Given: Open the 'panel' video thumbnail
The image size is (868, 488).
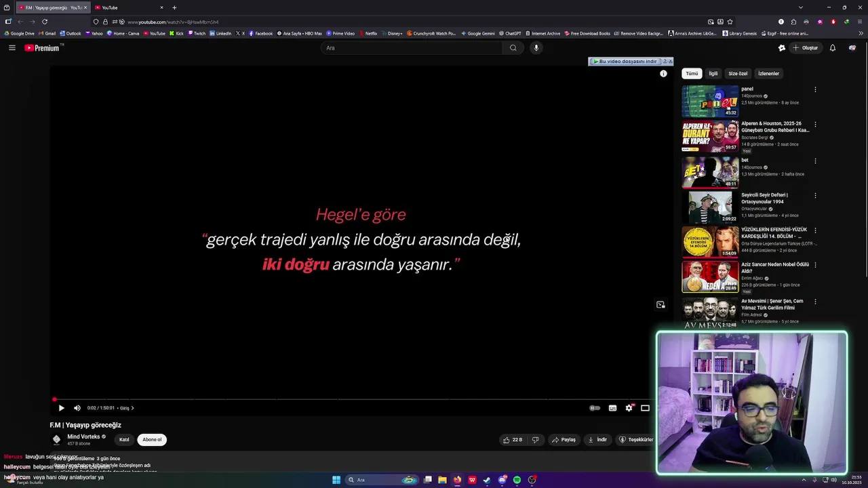Looking at the screenshot, I should pos(710,101).
